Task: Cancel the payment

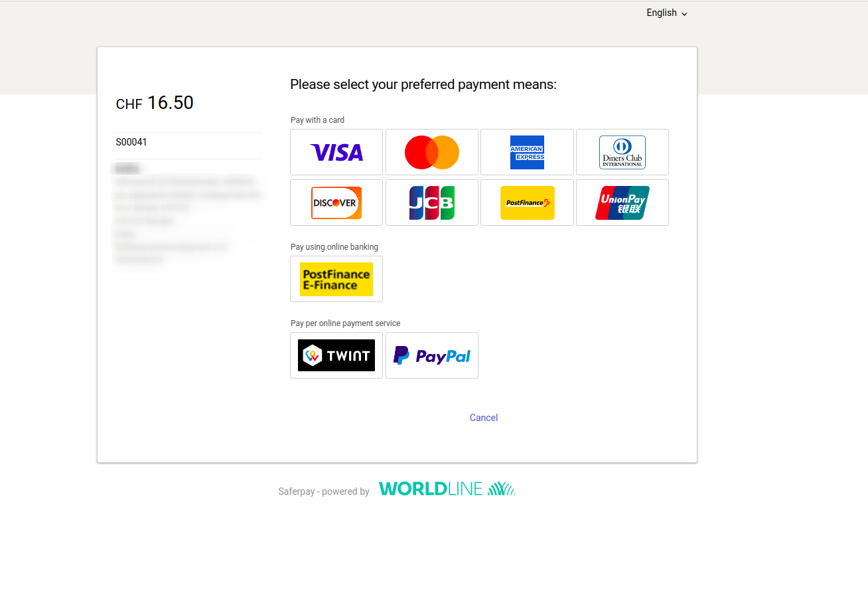Action: click(484, 418)
